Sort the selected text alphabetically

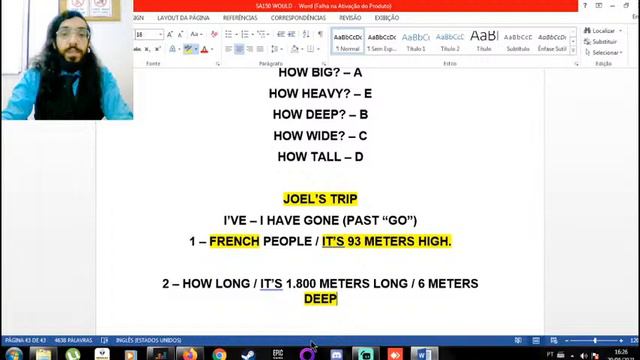(x=306, y=34)
